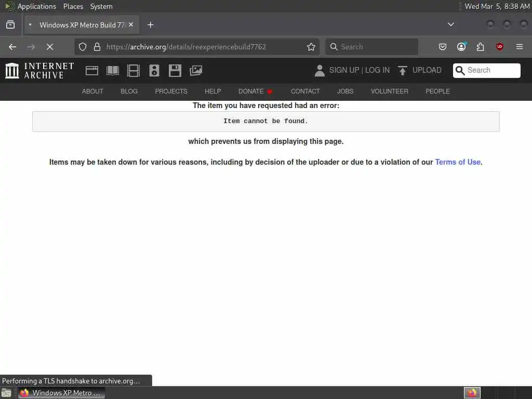
Task: Open Save to Pocket button
Action: pyautogui.click(x=443, y=47)
